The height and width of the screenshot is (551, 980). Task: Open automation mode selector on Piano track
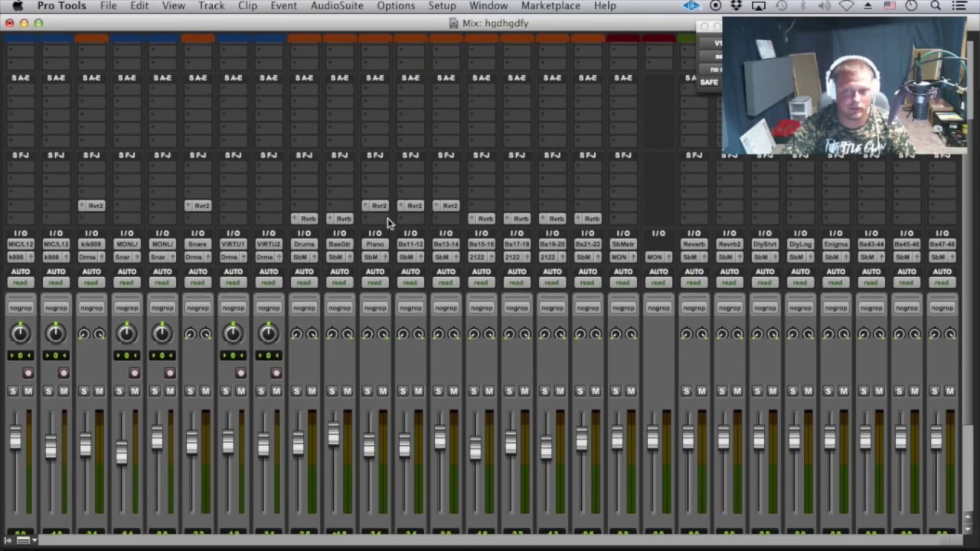coord(374,282)
